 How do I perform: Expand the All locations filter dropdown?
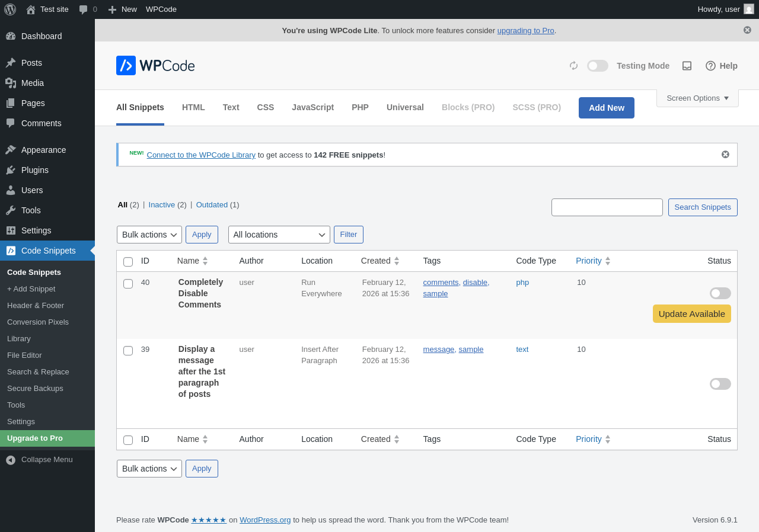coord(279,235)
